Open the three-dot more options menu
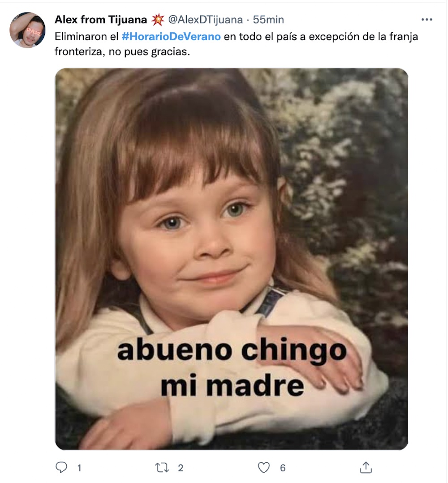448x483 pixels. coord(426,20)
